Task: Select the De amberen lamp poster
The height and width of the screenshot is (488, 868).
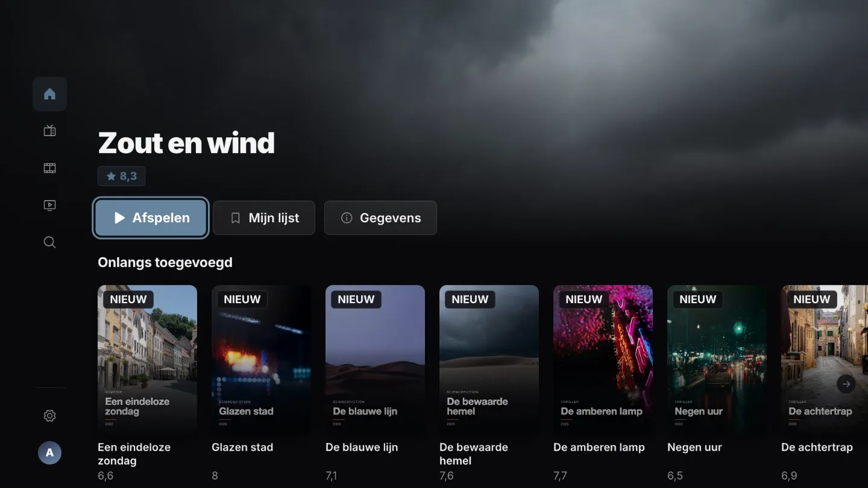Action: [x=603, y=359]
